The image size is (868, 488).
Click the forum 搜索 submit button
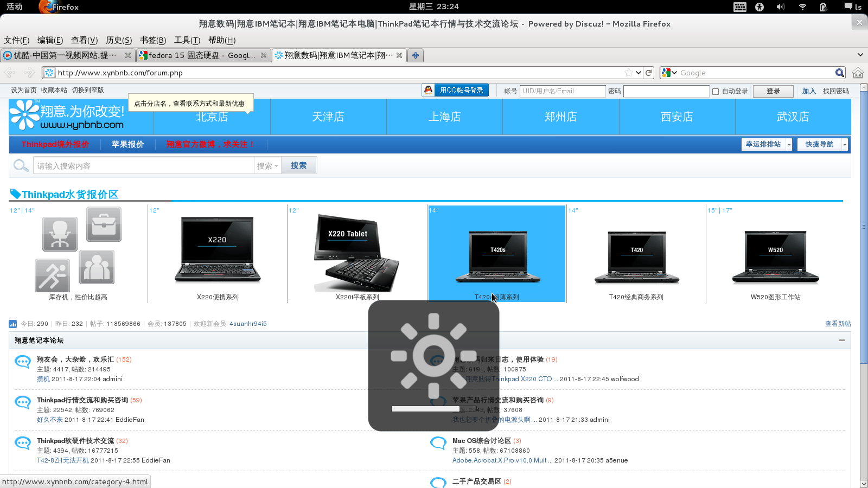point(299,165)
